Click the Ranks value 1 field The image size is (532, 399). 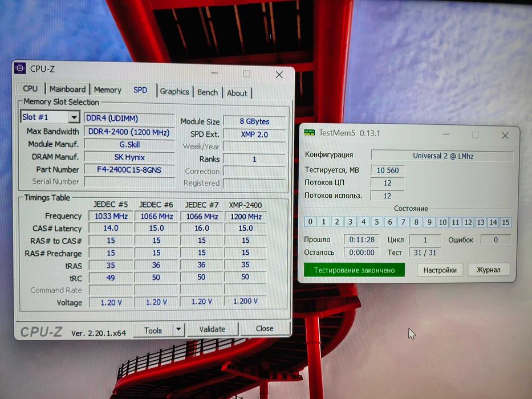pyautogui.click(x=254, y=159)
